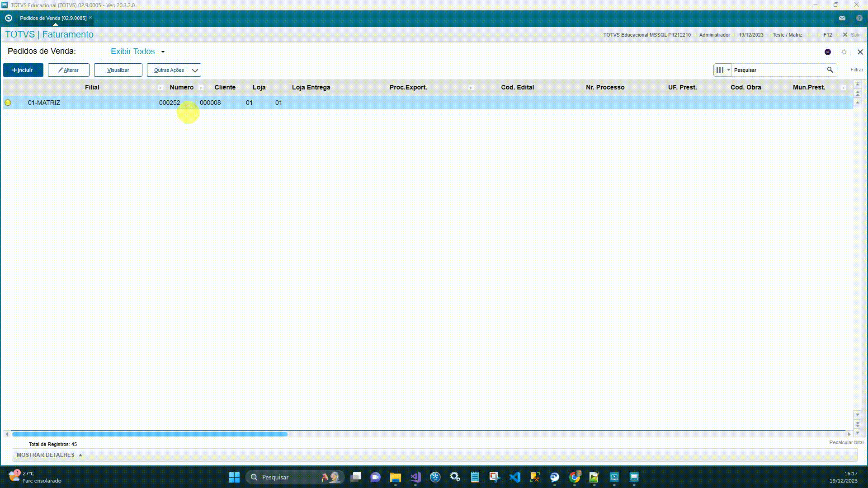This screenshot has height=488, width=868.
Task: Open the Exibir Todos filter dropdown
Action: (137, 52)
